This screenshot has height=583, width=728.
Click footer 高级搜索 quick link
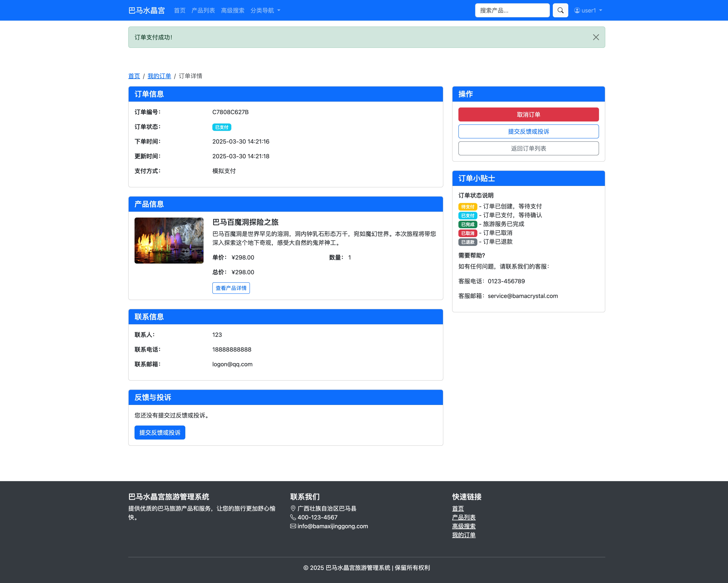pos(464,526)
